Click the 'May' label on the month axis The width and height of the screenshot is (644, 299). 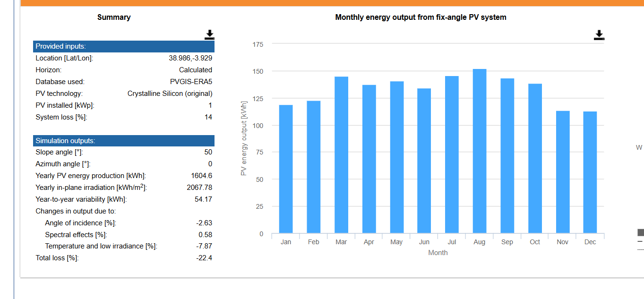pyautogui.click(x=396, y=242)
